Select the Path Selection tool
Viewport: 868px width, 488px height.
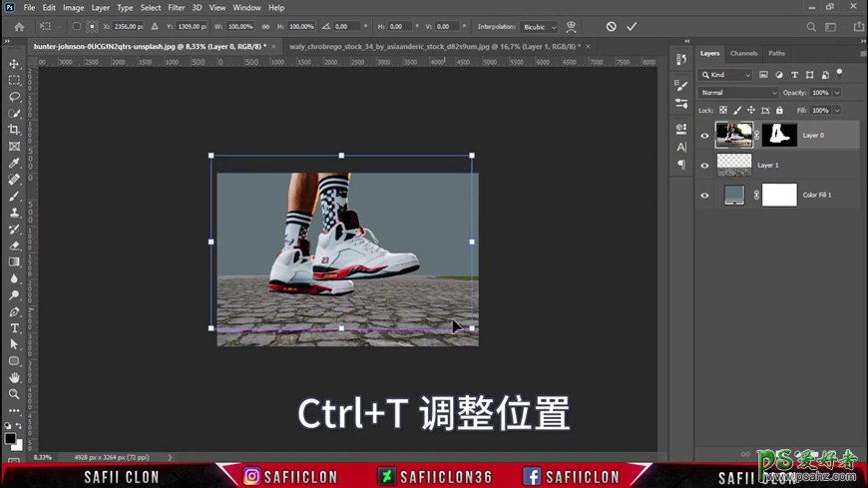pos(14,344)
